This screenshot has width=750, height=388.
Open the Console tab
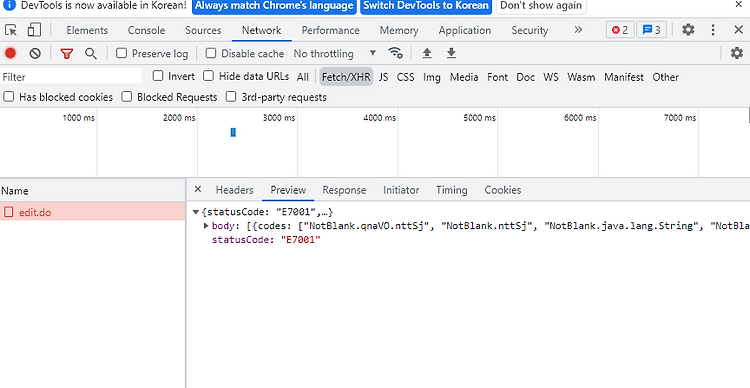pyautogui.click(x=146, y=30)
